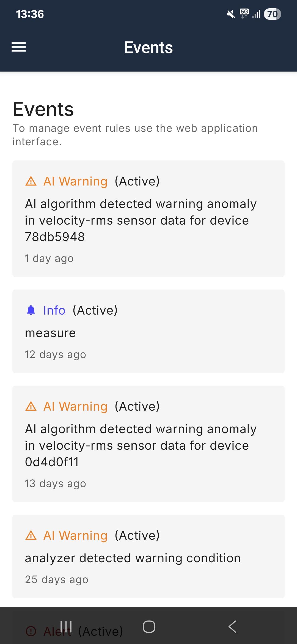Tap the Events title in the header bar
Screen dimensions: 297x644
[148, 47]
